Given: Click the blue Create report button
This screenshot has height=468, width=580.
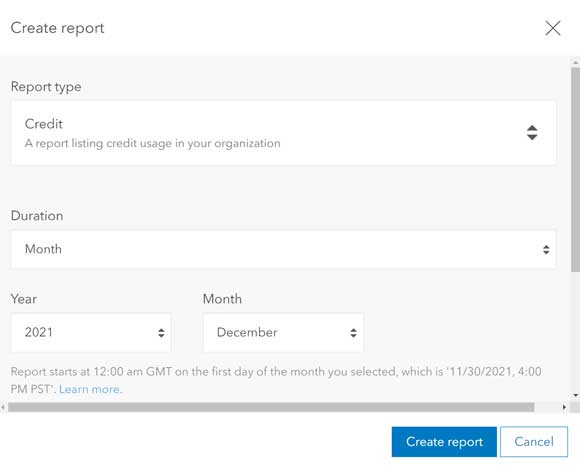Looking at the screenshot, I should (x=444, y=442).
